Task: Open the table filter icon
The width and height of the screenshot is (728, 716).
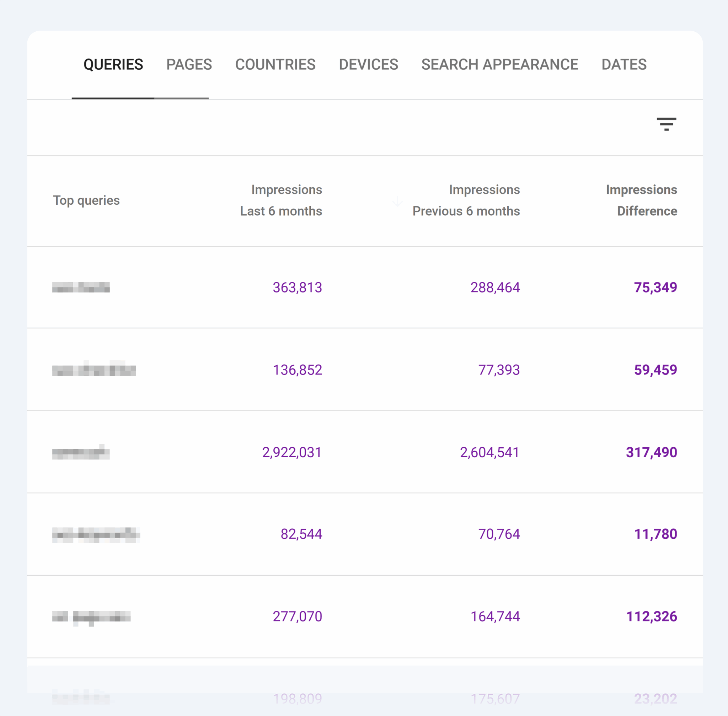Action: tap(666, 124)
